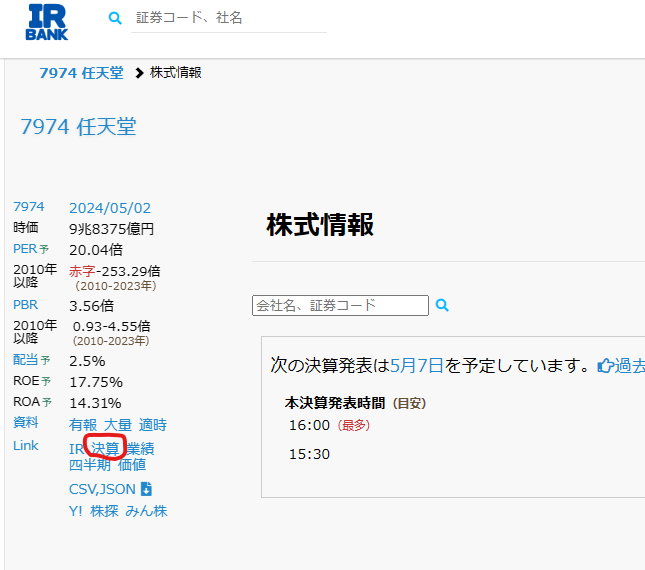This screenshot has width=645, height=570.
Task: Click the 16:00 announcement time
Action: click(x=309, y=425)
